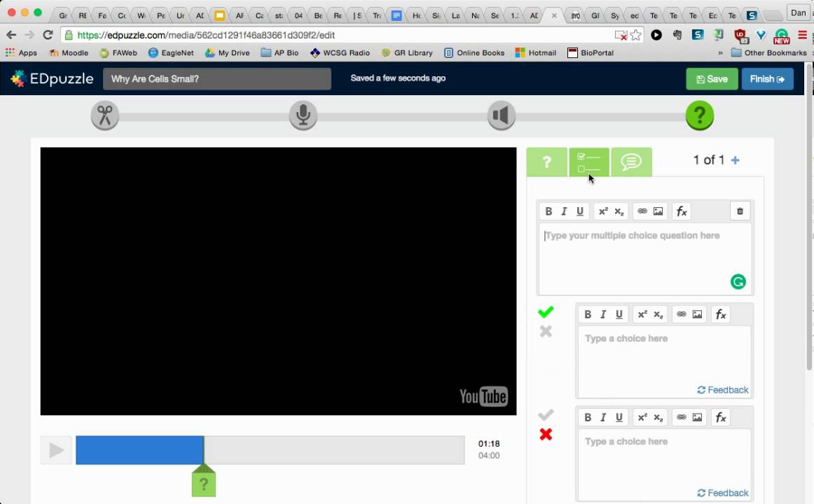Click the page vertical scrollbar
This screenshot has width=814, height=504.
809,218
